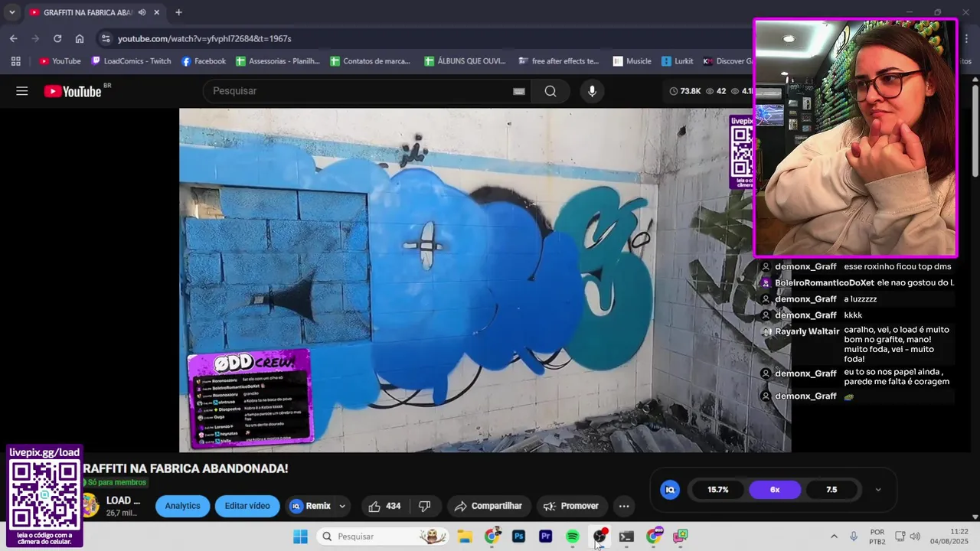
Task: Expand the tab search dropdown arrow
Action: tap(11, 12)
